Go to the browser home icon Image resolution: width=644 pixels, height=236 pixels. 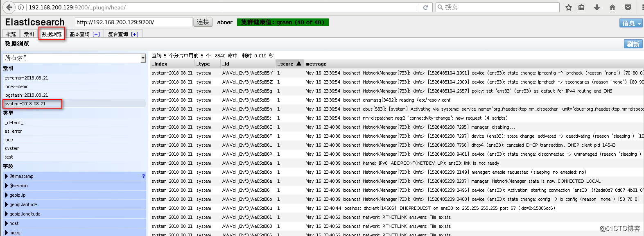(x=612, y=7)
